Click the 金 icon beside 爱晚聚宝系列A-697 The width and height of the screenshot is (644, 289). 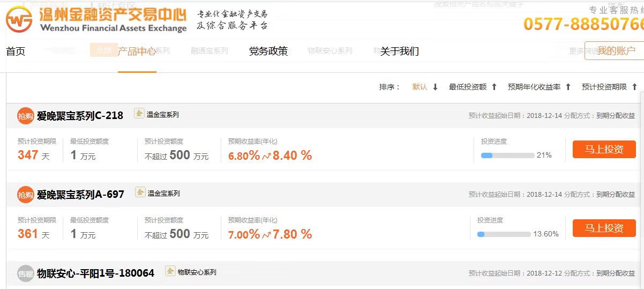coord(140,191)
